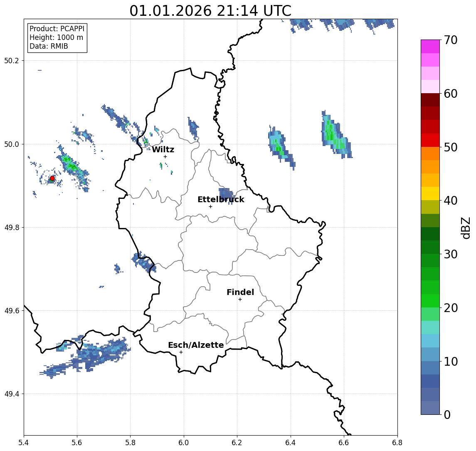Click the longitude axis label 6.6

344,443
